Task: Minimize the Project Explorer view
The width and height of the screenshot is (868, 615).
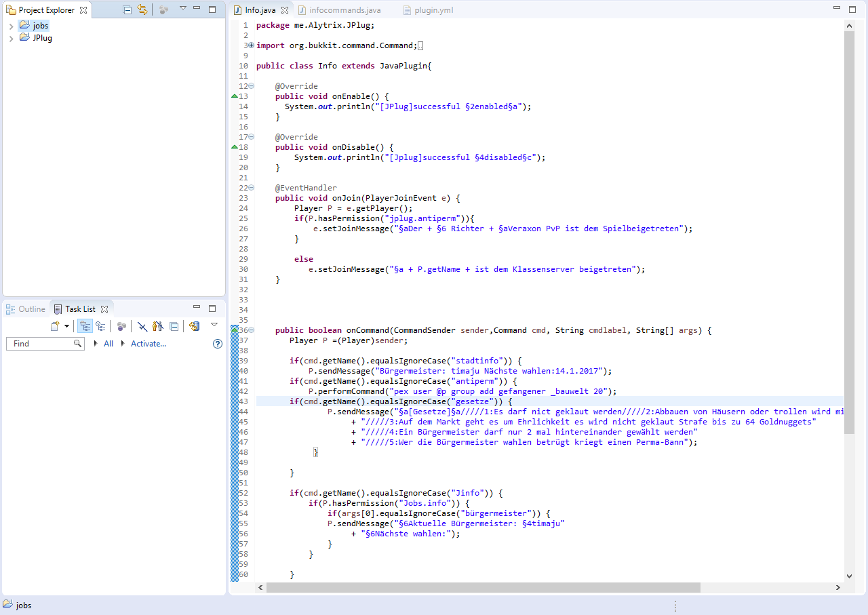Action: pyautogui.click(x=197, y=9)
